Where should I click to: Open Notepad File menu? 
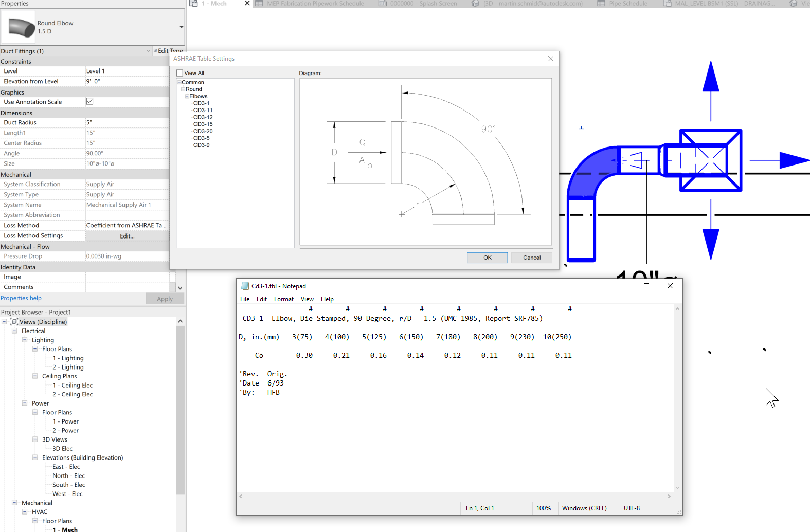245,299
